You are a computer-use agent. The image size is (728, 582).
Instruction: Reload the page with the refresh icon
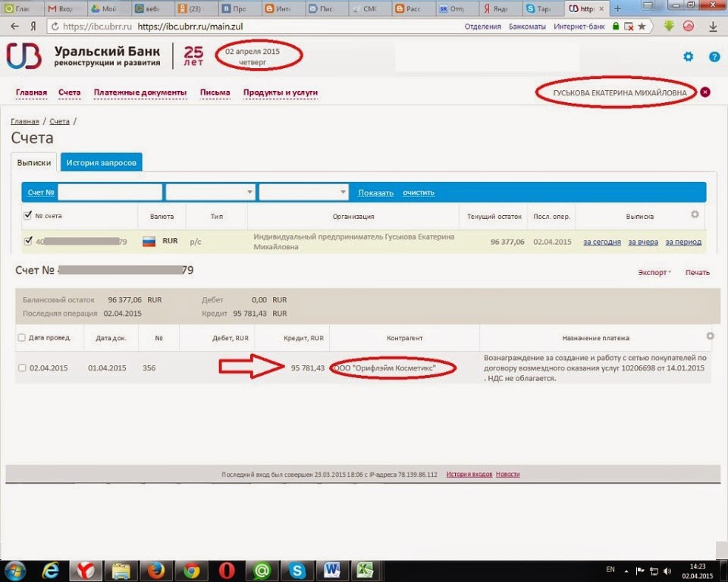click(55, 27)
